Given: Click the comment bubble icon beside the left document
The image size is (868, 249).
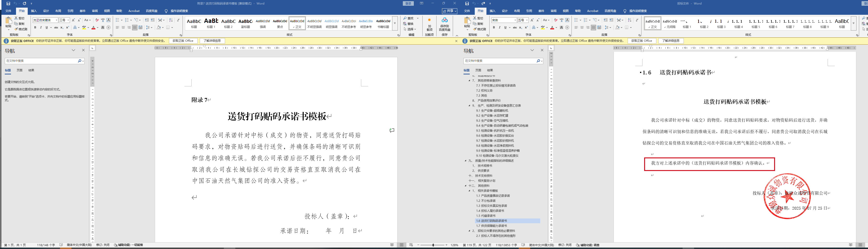Looking at the screenshot, I should click(x=392, y=130).
